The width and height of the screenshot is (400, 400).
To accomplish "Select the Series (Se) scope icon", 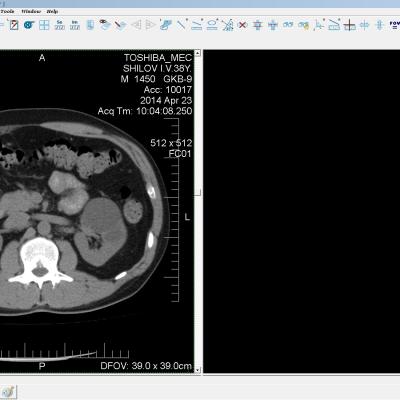I will (60, 25).
